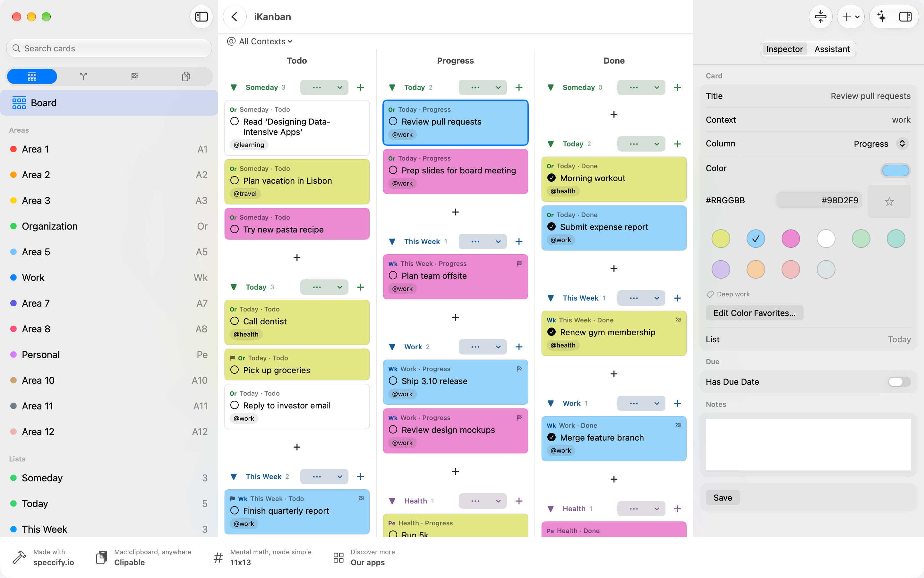Check off 'Plan vacation in Lisbon'
924x578 pixels.
coord(235,180)
